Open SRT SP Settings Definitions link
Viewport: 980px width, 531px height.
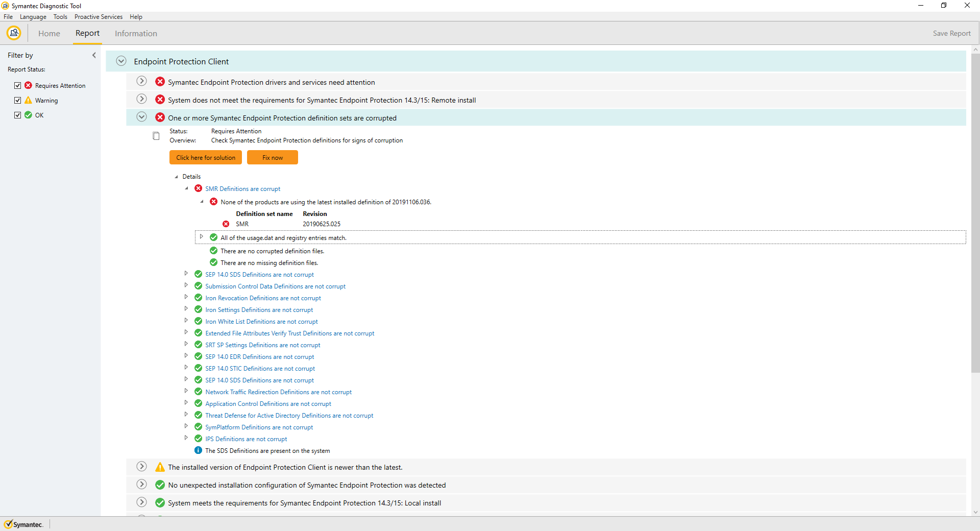click(263, 345)
